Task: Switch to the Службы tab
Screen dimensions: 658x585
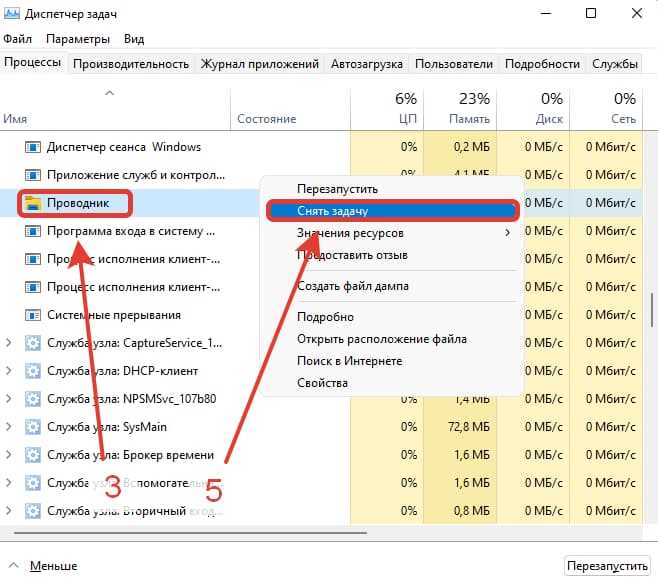Action: [x=615, y=64]
